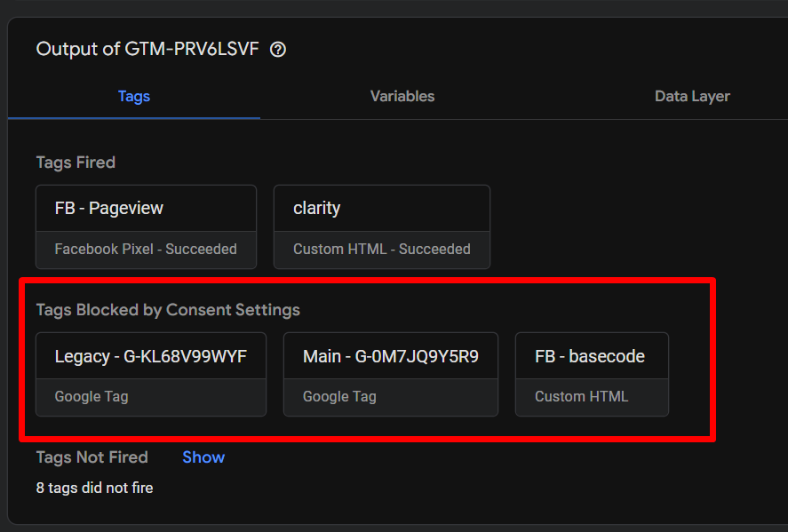Open the Legacy - G-KL68V99WYF tag card

click(151, 374)
